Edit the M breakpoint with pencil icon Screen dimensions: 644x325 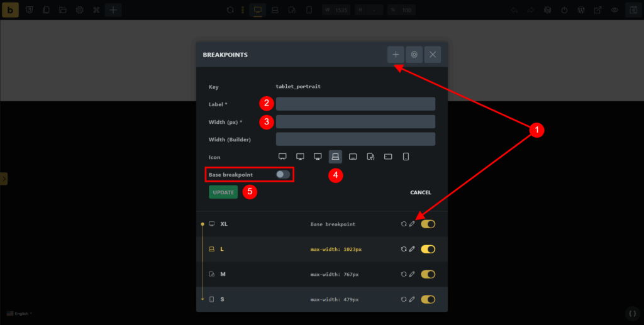coord(412,274)
